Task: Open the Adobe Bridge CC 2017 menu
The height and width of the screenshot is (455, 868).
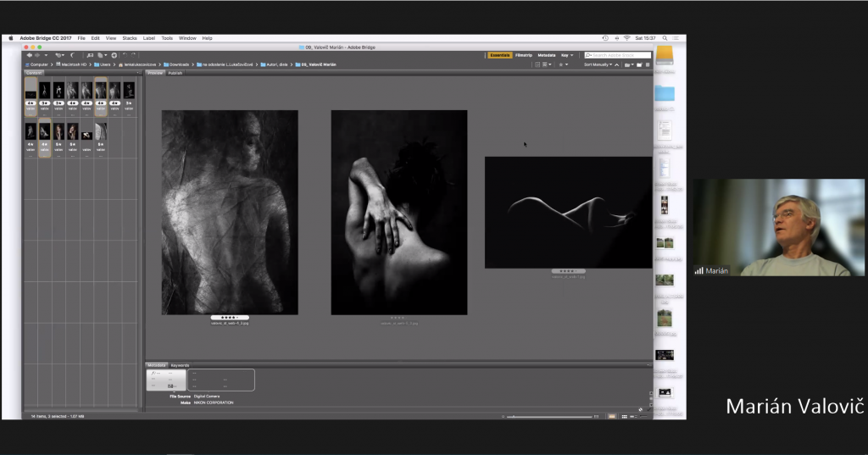Action: [x=46, y=38]
